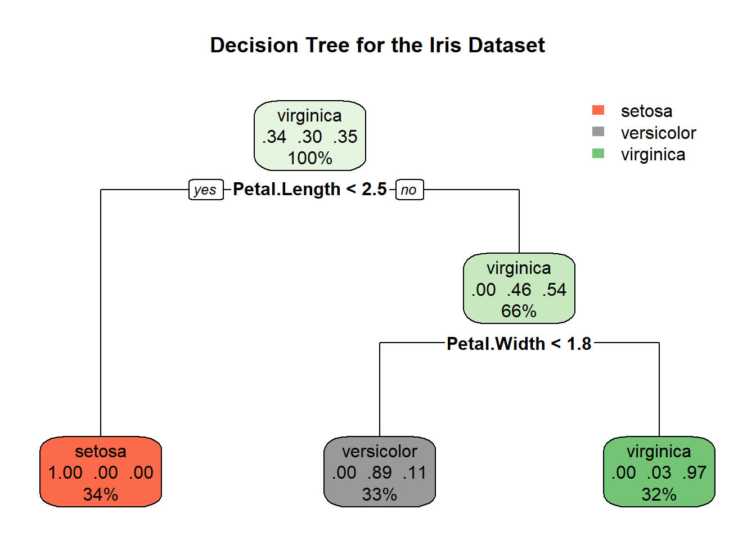
Task: Click the red setosa legend swatch
Action: click(x=598, y=110)
